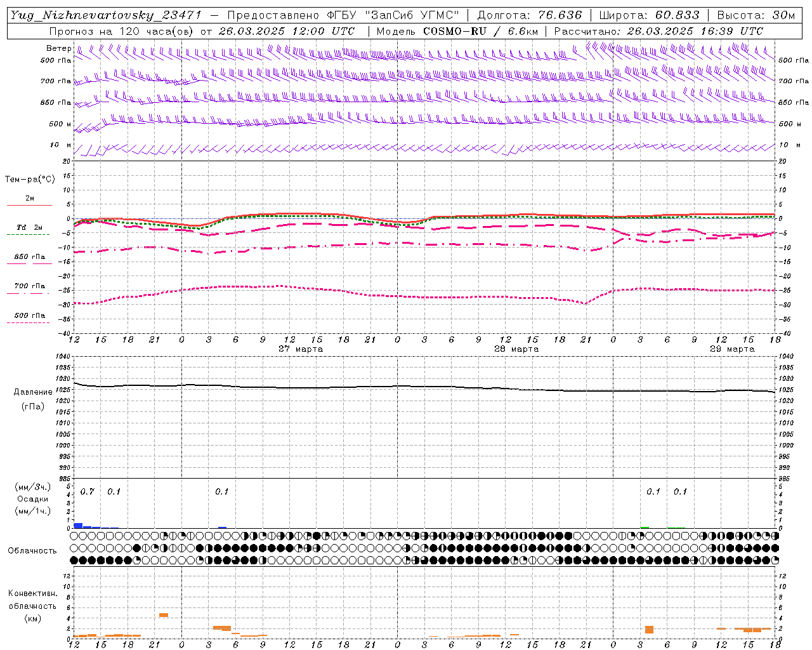Image resolution: width=812 pixels, height=650 pixels.
Task: Click the Облачность cloud cover label
Action: pyautogui.click(x=32, y=551)
